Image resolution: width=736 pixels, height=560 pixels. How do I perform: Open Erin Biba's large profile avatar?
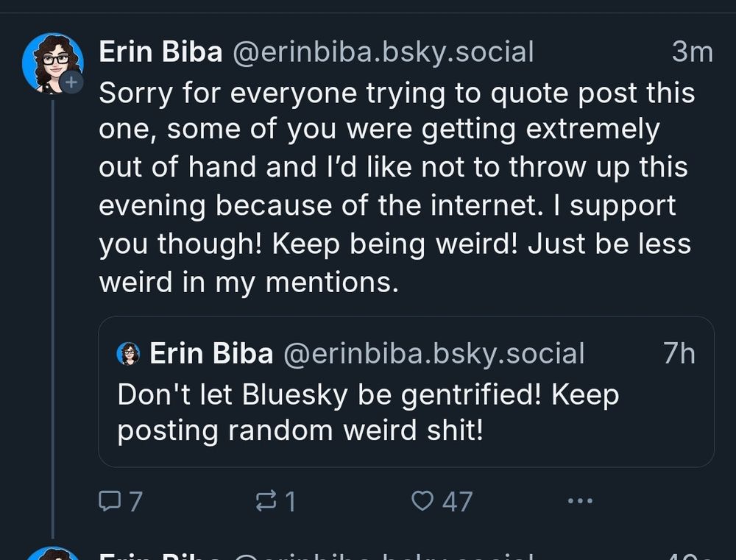[x=52, y=63]
